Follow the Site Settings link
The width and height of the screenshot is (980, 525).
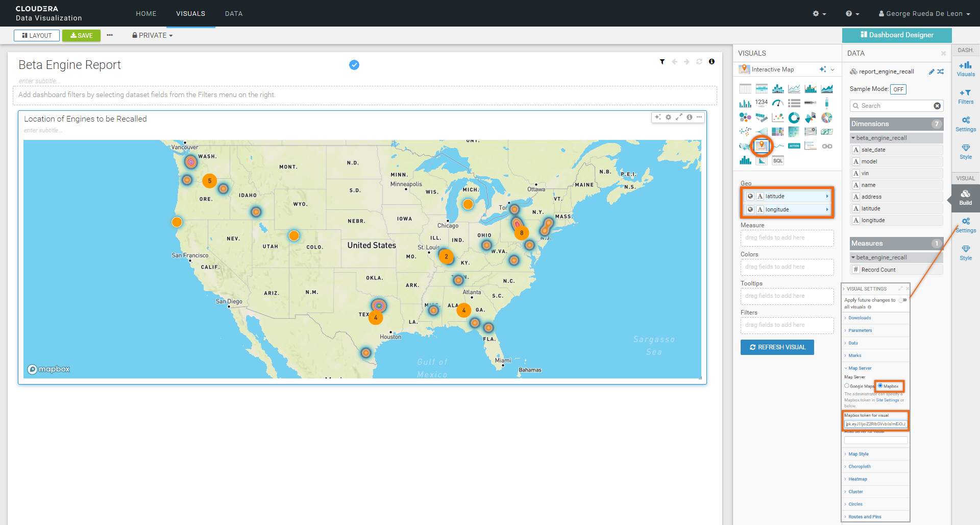pos(887,400)
